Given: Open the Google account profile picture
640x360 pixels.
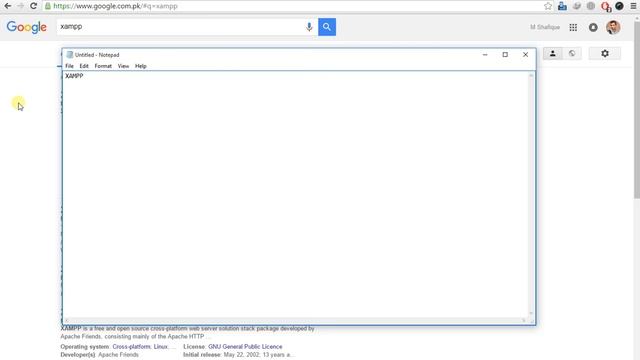Looking at the screenshot, I should coord(613,27).
